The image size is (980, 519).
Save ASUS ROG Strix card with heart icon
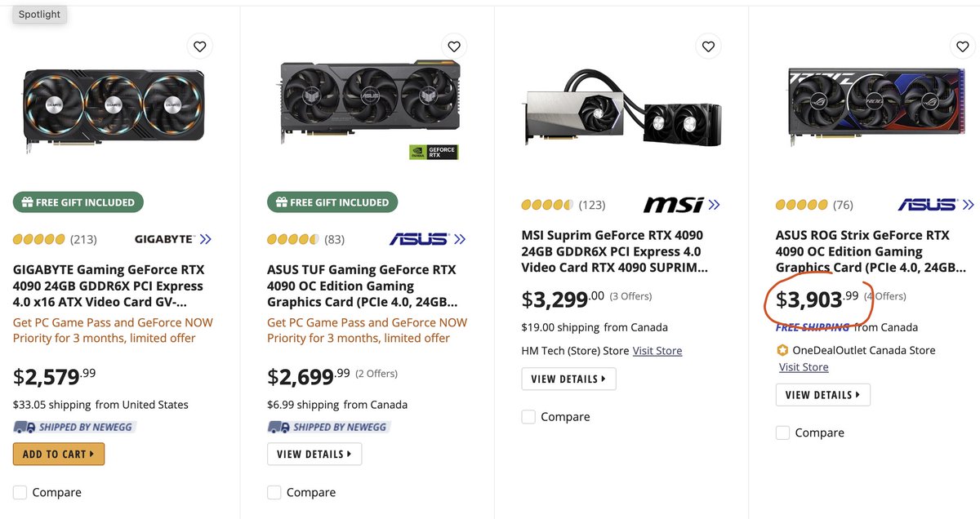point(962,47)
